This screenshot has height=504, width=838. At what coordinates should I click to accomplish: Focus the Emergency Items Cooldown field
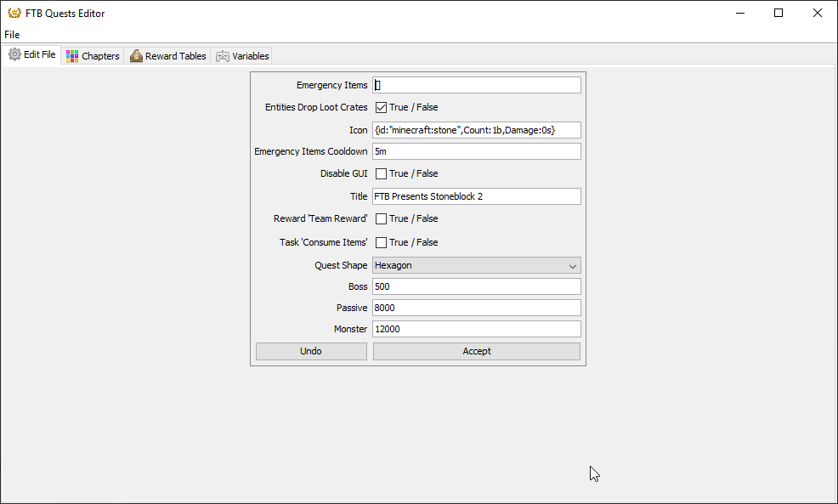(476, 151)
